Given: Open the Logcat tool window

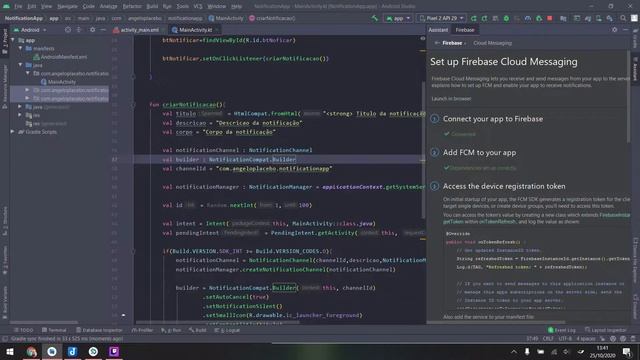Looking at the screenshot, I should pos(228,330).
